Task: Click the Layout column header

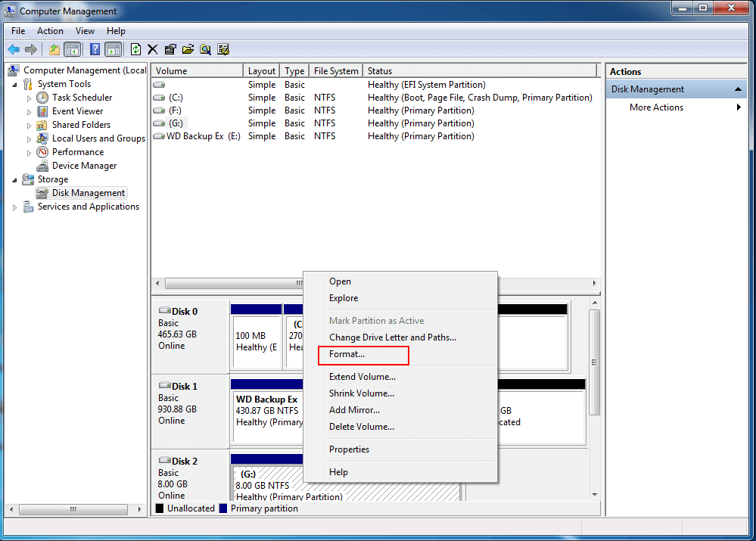Action: 261,71
